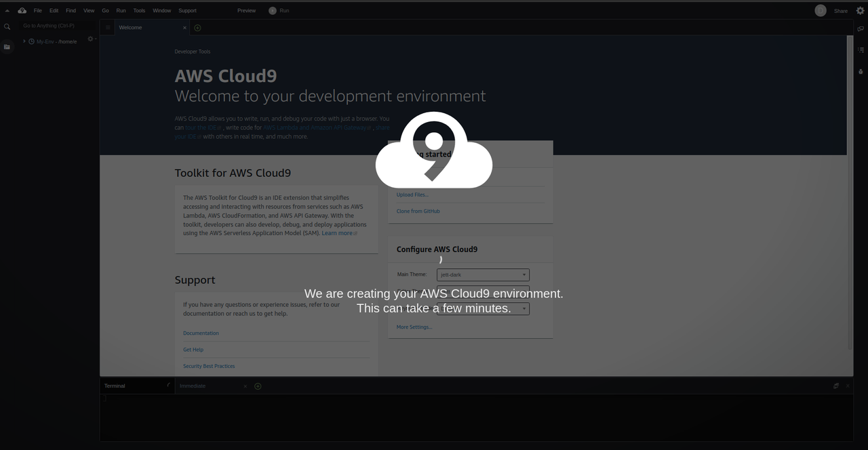Click the Share button
This screenshot has height=450, width=868.
click(x=841, y=11)
